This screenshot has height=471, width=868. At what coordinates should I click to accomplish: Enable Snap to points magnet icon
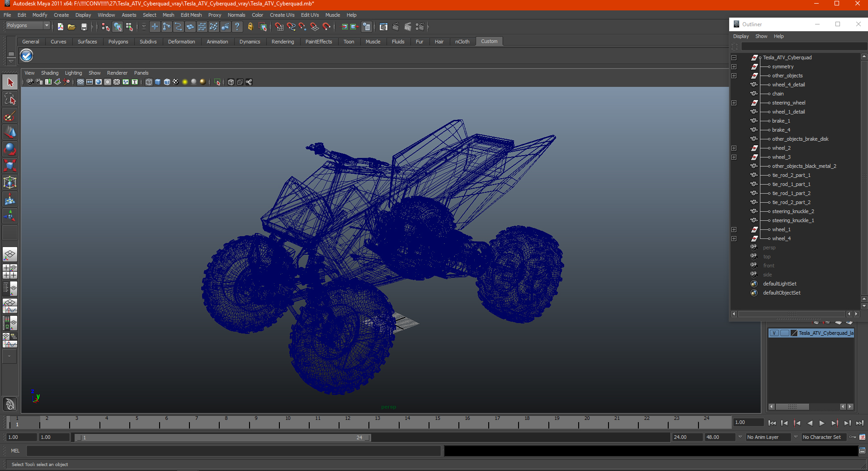click(x=302, y=27)
